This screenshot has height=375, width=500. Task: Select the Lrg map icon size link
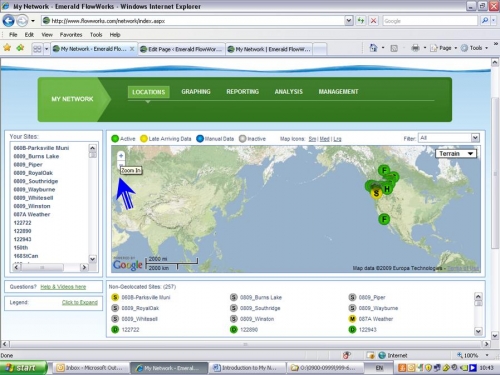(337, 139)
